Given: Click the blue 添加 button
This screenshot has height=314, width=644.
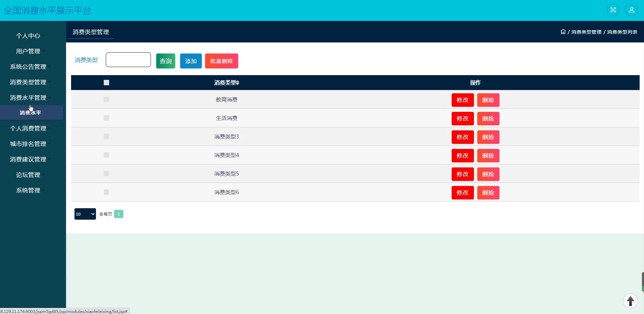Looking at the screenshot, I should tap(191, 61).
